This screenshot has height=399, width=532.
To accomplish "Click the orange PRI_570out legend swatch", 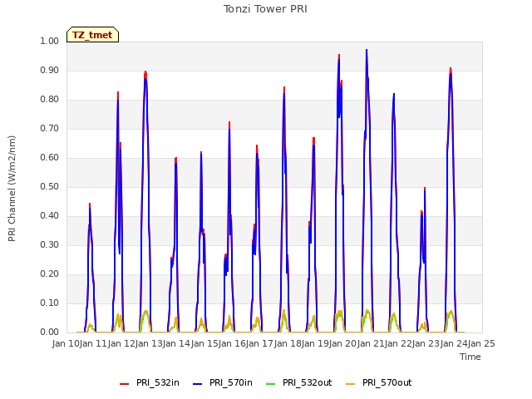I will [x=351, y=384].
